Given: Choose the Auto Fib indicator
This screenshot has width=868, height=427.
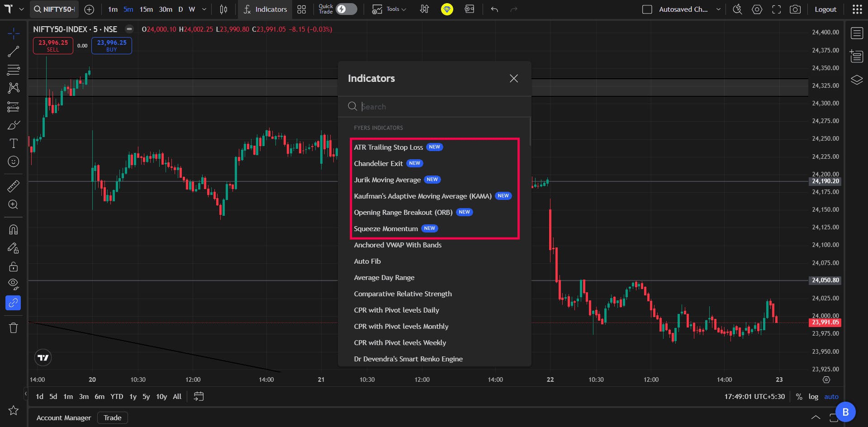Looking at the screenshot, I should [367, 261].
